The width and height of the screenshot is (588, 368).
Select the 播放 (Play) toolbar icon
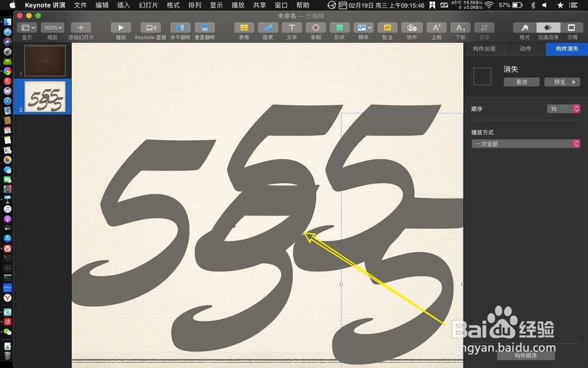point(121,28)
